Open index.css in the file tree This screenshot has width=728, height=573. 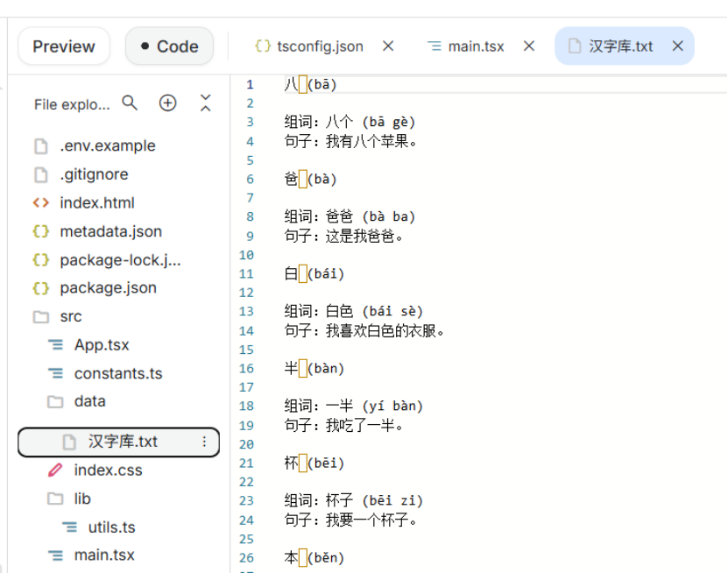click(x=108, y=470)
